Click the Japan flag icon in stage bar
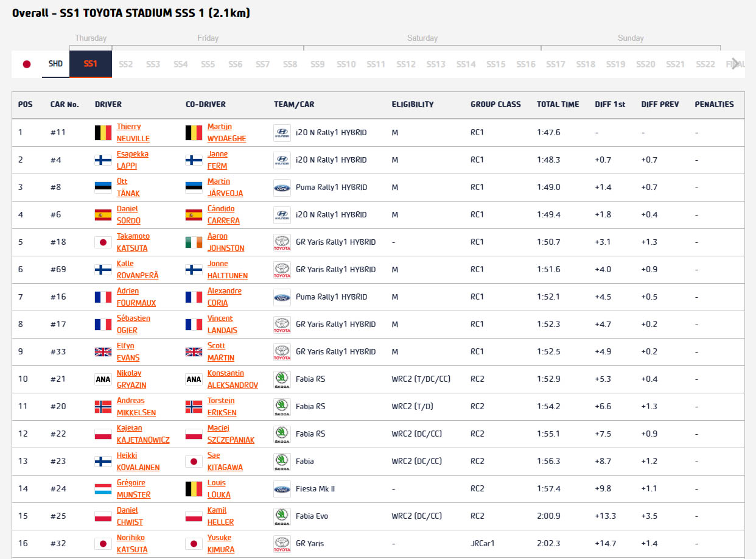Image resolution: width=756 pixels, height=559 pixels. point(26,64)
